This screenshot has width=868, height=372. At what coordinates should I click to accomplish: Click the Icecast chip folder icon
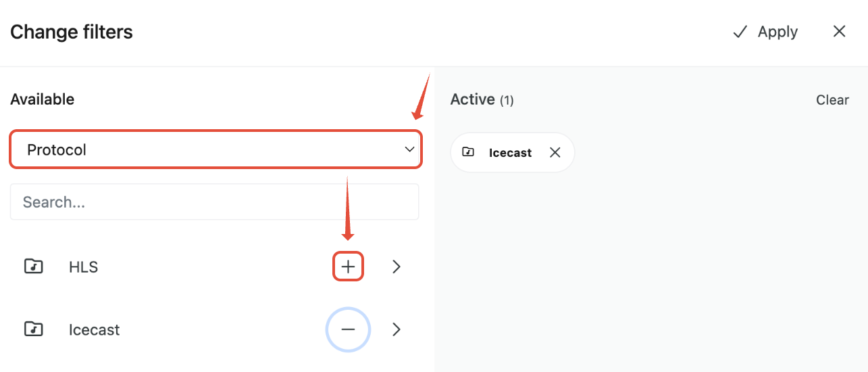coord(468,152)
